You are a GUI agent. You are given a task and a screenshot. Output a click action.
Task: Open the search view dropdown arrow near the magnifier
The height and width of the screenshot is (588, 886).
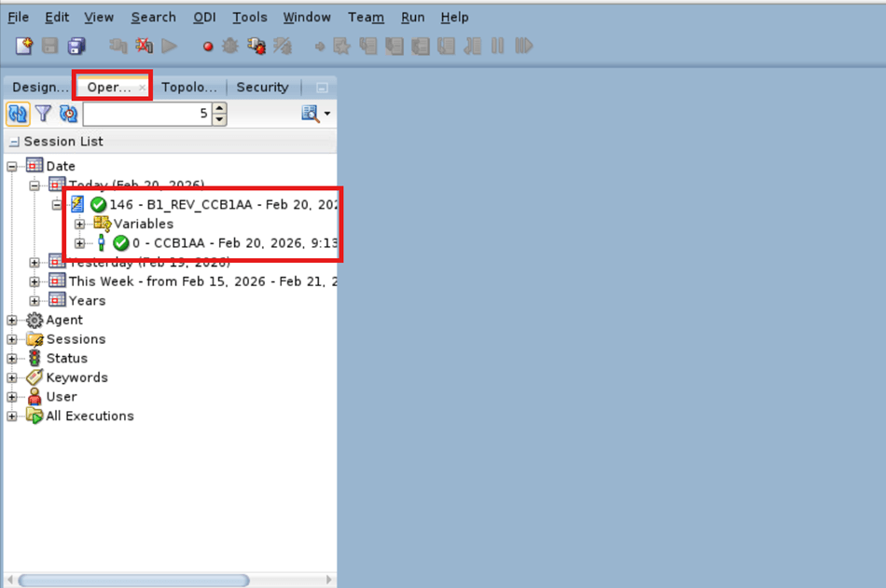[x=325, y=113]
